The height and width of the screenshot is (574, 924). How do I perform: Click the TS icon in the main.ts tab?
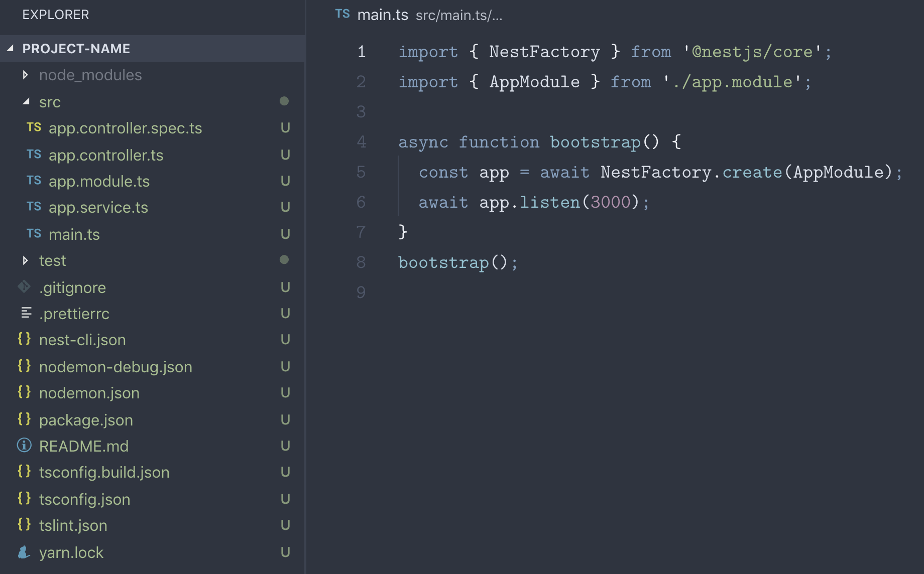point(342,14)
